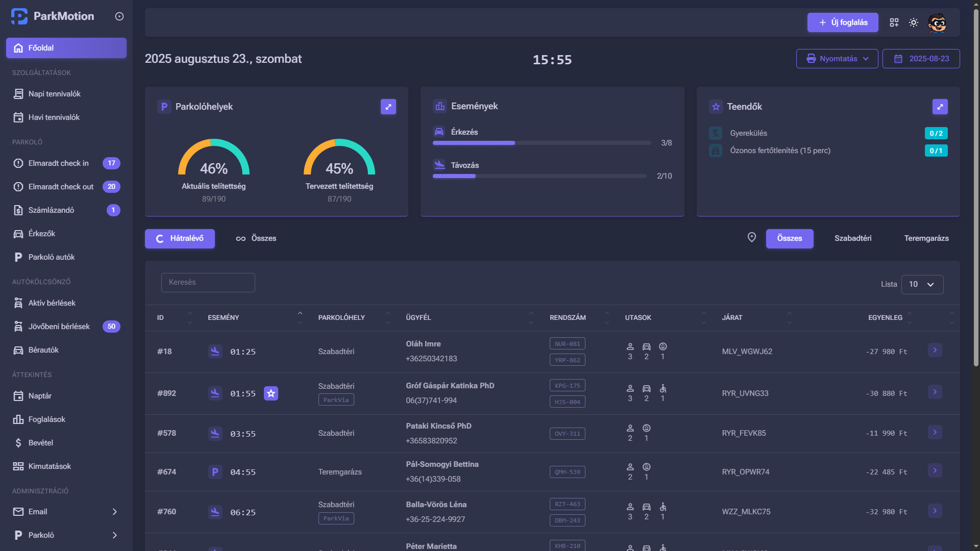Click the widgets icon in top bar
Viewport: 980px width, 551px height.
(894, 22)
